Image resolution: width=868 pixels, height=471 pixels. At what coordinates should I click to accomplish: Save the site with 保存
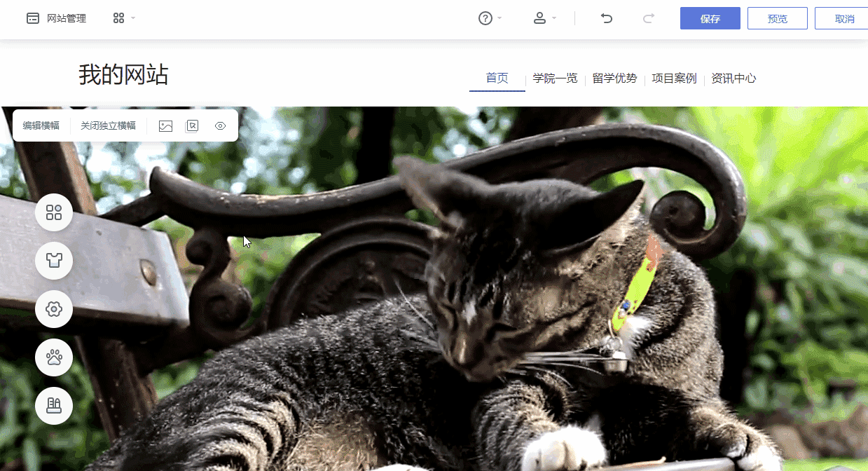pyautogui.click(x=710, y=18)
